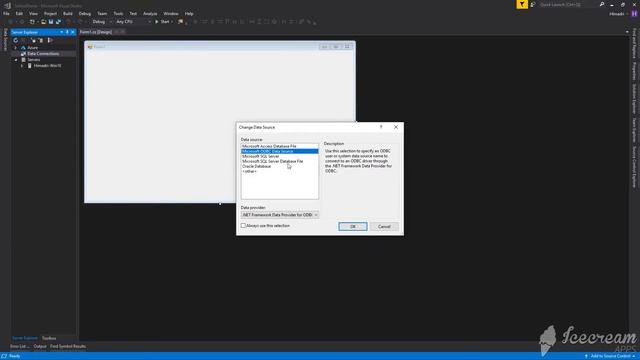Screen dimensions: 640x360
Task: Click the Connect to Database icon
Action: tap(33, 40)
